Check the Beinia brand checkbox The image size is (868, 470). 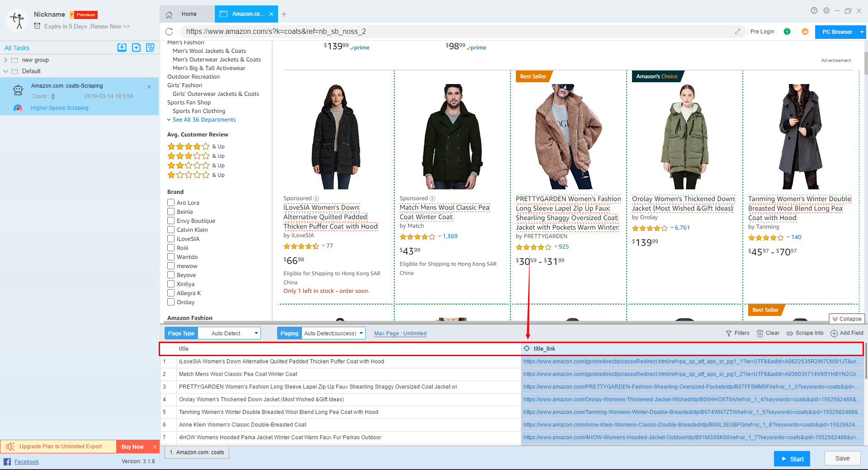coord(171,211)
